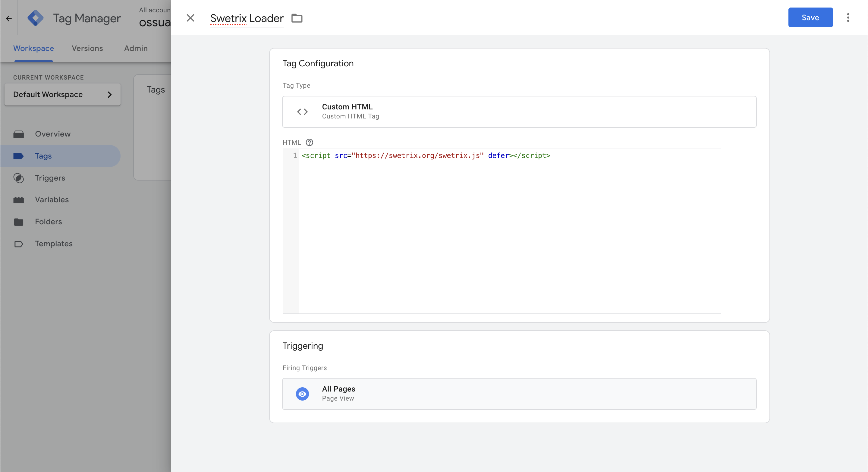Switch to the Versions tab
The width and height of the screenshot is (868, 472).
[87, 49]
